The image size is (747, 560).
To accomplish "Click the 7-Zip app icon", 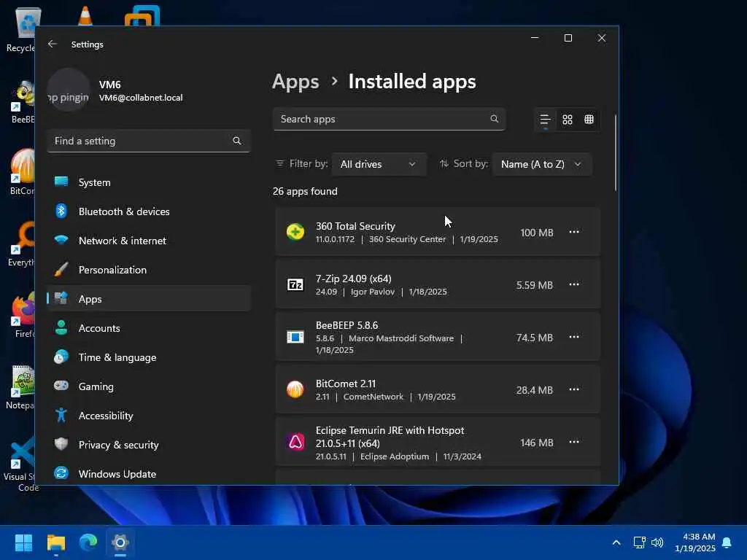I will pyautogui.click(x=295, y=285).
